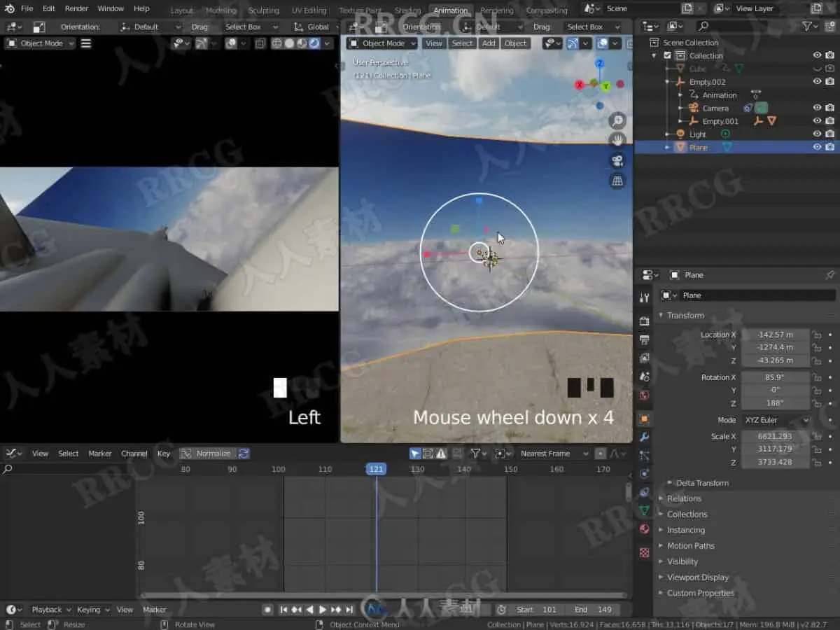The width and height of the screenshot is (840, 630).
Task: Hide the Light object in viewport
Action: 817,134
